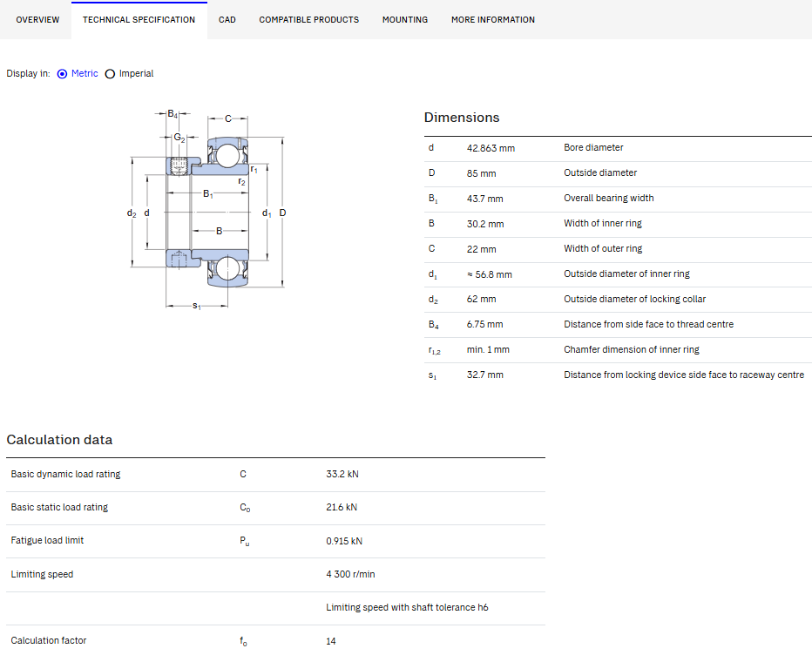Click the s1 value 32.7 mm
The height and width of the screenshot is (662, 812).
(x=484, y=375)
